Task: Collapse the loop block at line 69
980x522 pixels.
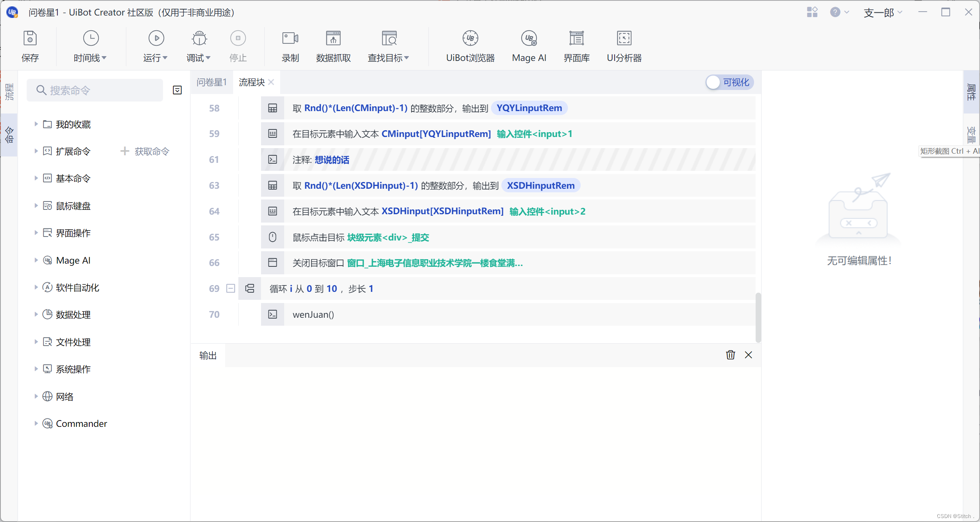Action: (230, 288)
